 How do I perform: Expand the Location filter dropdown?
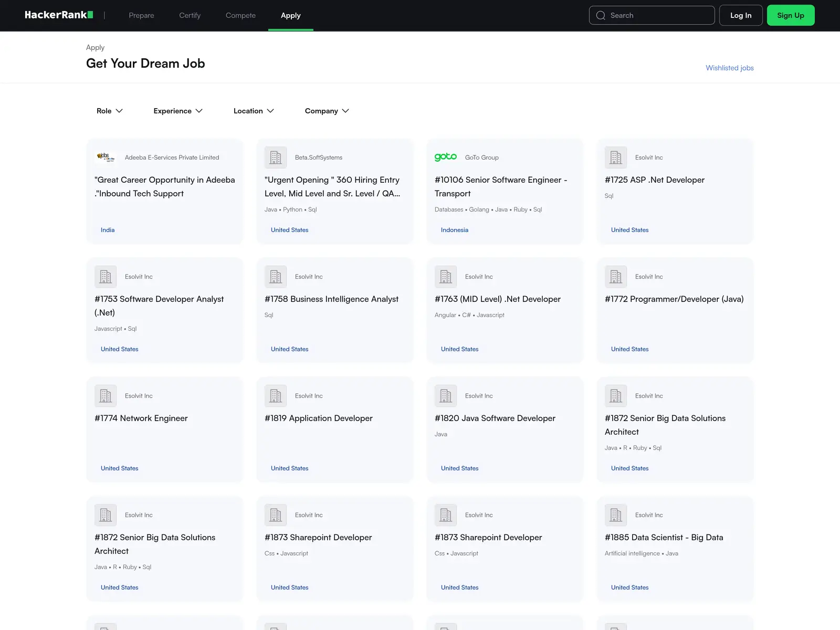point(254,111)
